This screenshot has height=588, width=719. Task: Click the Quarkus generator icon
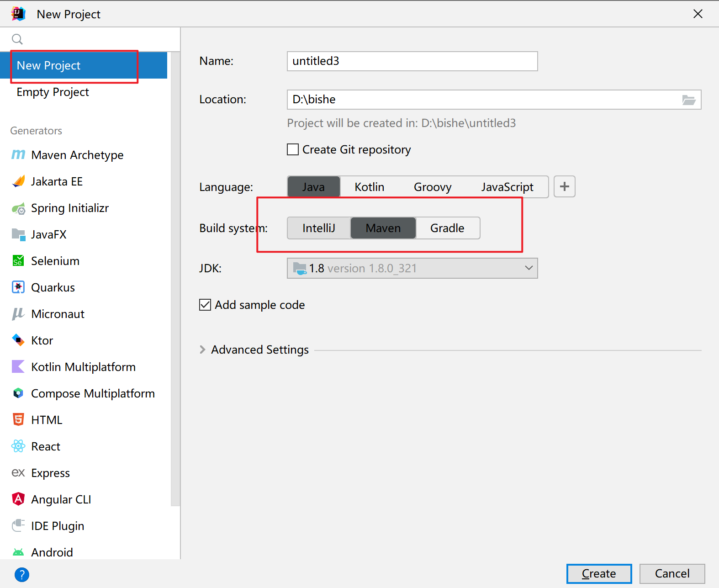click(x=18, y=287)
